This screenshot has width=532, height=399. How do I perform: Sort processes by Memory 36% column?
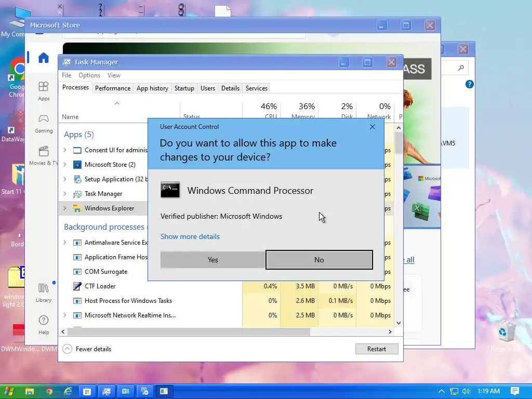pyautogui.click(x=299, y=110)
